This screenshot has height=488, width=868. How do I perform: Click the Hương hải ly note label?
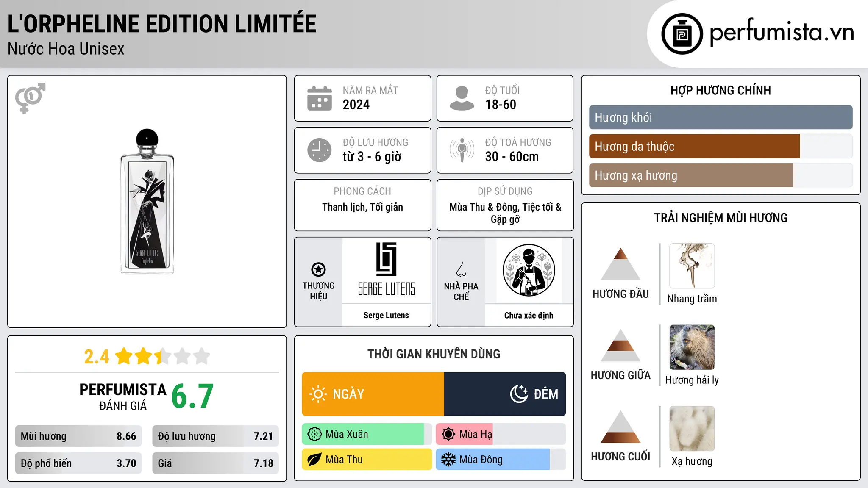click(692, 380)
